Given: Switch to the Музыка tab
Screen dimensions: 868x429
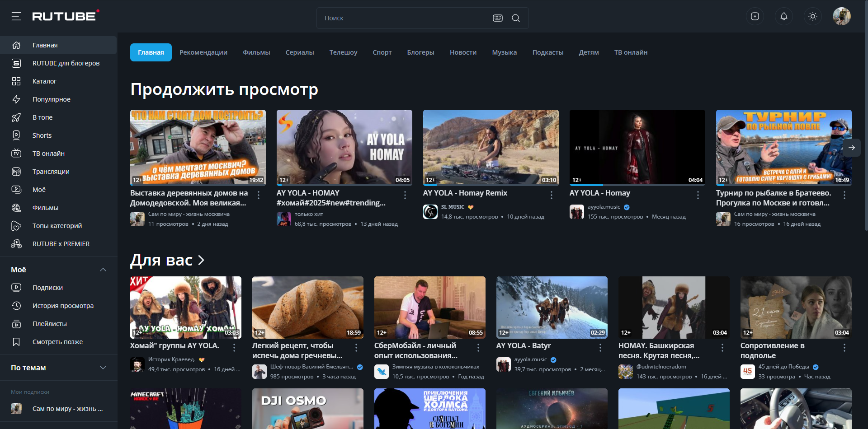Looking at the screenshot, I should click(505, 52).
